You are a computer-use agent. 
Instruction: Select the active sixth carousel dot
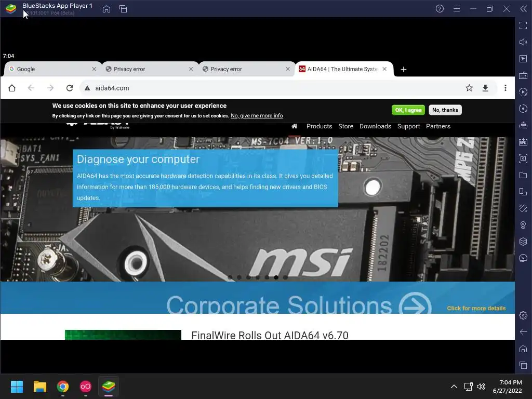(x=276, y=277)
